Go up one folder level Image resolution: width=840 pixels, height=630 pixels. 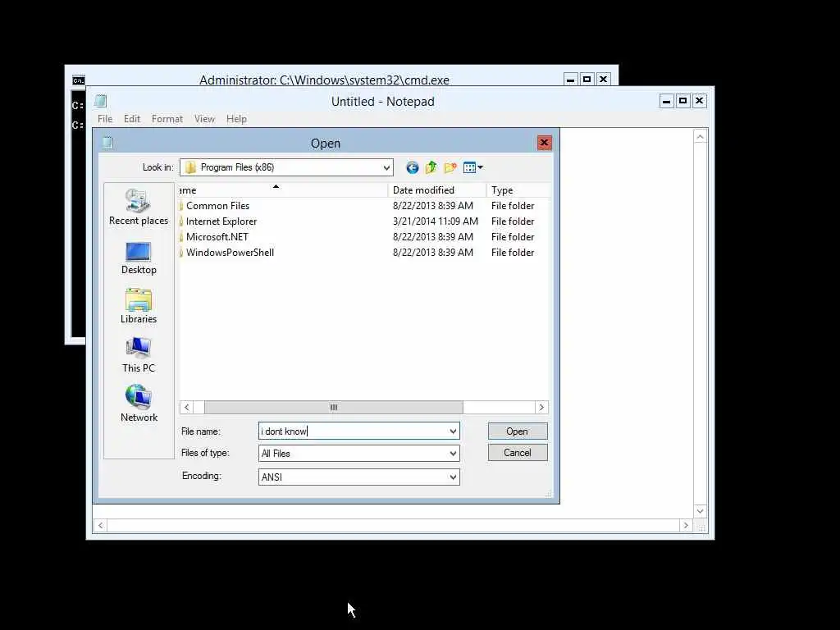click(431, 167)
